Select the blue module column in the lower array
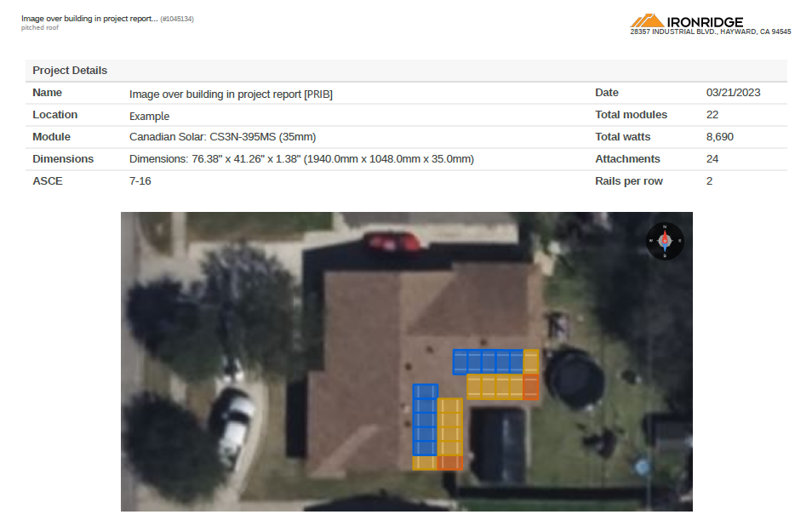Image resolution: width=812 pixels, height=526 pixels. click(424, 420)
